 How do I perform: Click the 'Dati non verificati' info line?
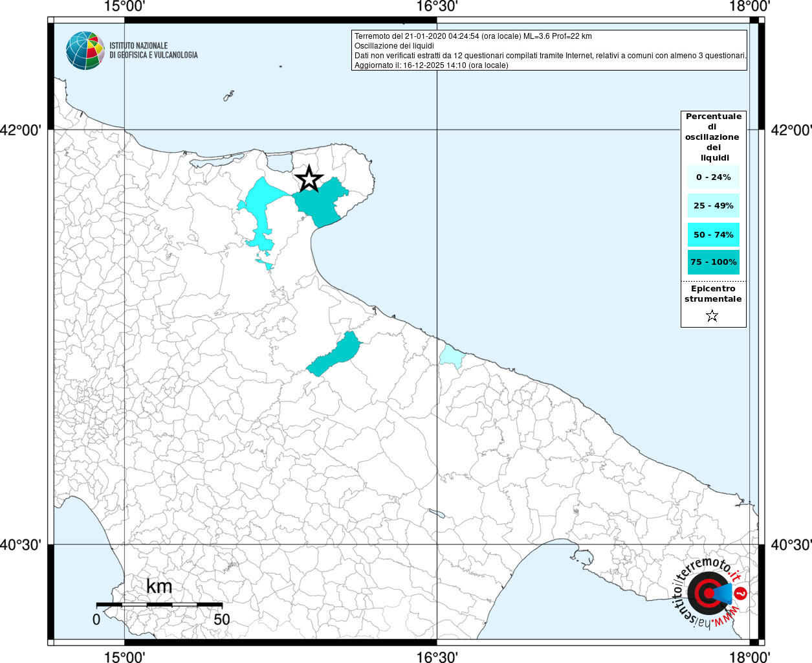point(551,56)
